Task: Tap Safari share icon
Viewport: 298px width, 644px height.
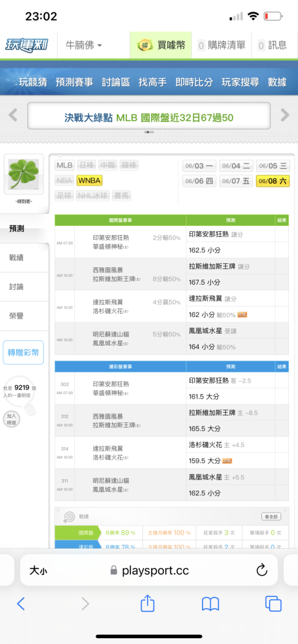Action: [x=147, y=603]
